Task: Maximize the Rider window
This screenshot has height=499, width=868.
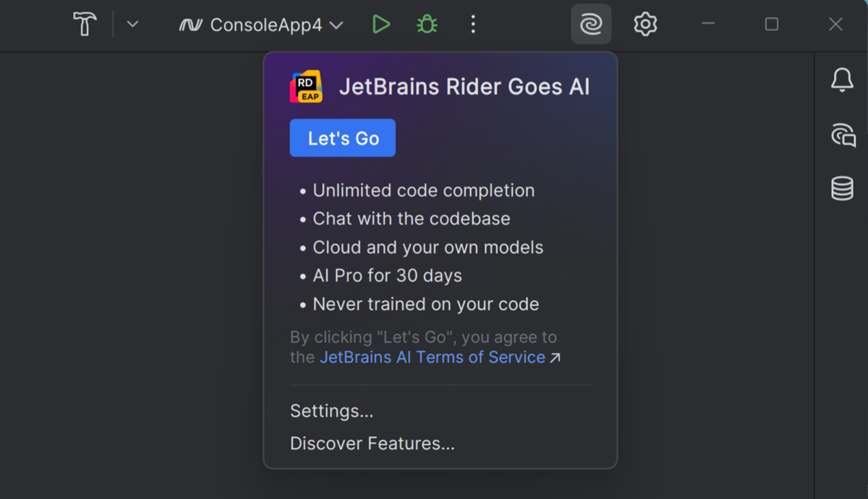Action: coord(772,25)
